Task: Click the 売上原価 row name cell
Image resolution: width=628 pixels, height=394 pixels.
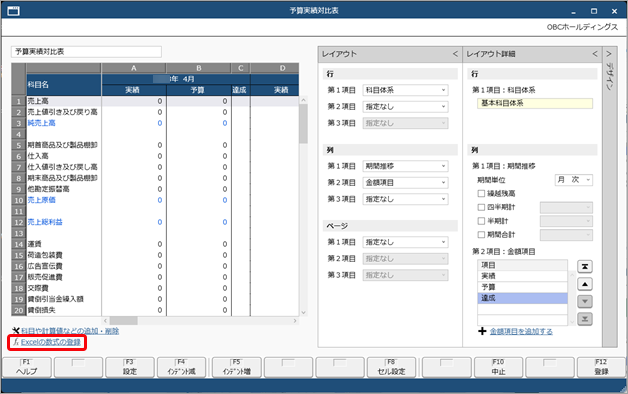Action: (64, 200)
